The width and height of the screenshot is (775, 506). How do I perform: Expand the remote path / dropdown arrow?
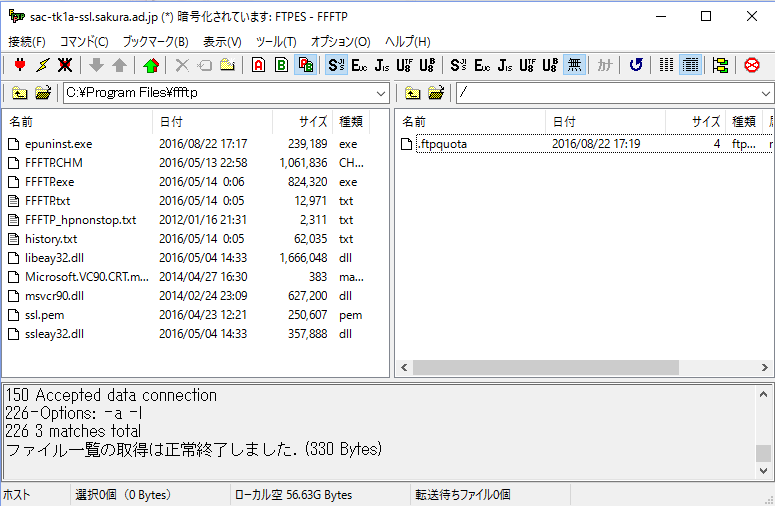tap(766, 93)
